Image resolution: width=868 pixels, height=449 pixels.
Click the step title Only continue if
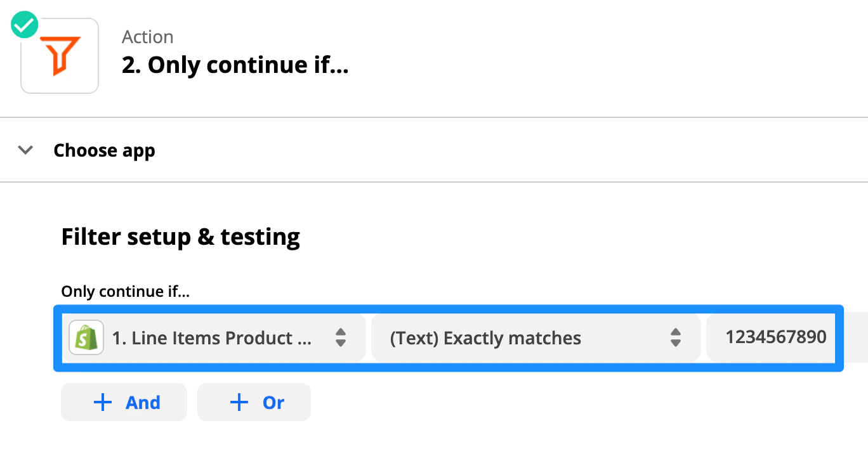coord(235,64)
